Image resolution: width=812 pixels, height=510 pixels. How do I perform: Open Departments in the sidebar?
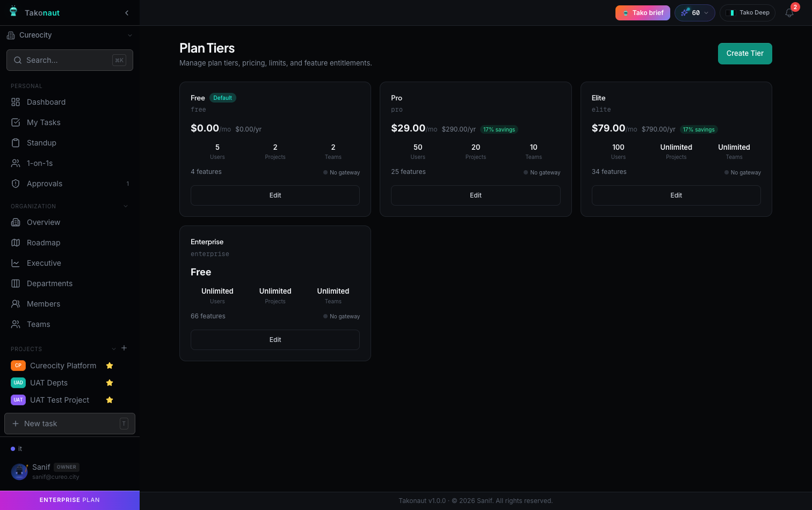click(x=70, y=283)
